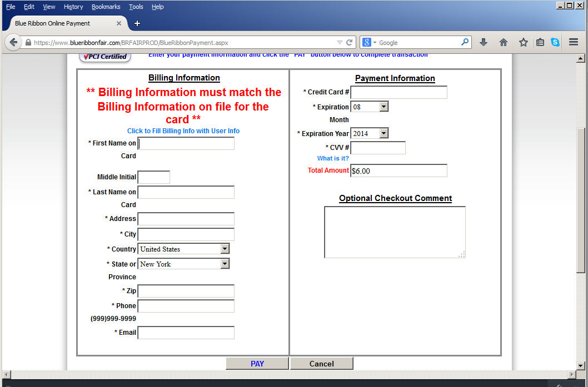Close the Blue Ribbon Online Payment tab
The image size is (588, 387).
119,23
